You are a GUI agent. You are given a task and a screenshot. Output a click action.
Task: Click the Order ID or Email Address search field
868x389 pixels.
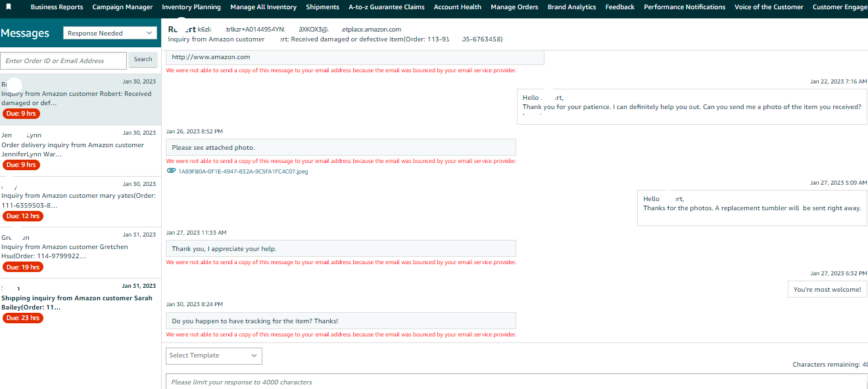pos(63,60)
